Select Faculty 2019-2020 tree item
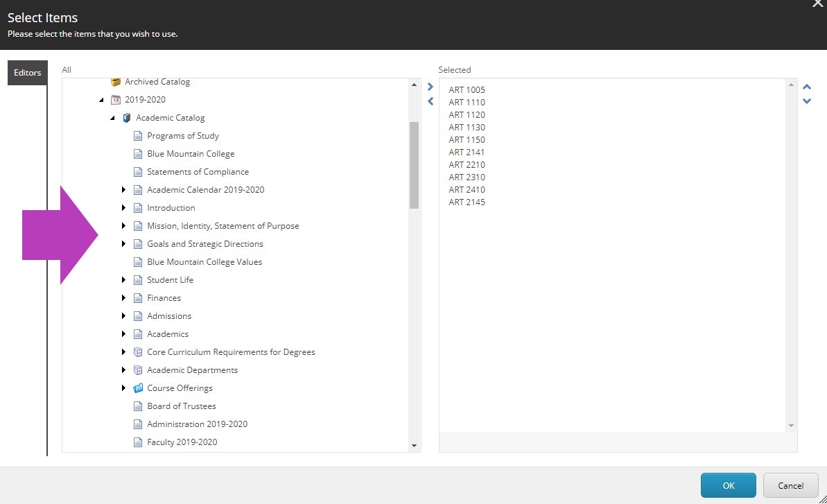The width and height of the screenshot is (827, 504). point(182,442)
